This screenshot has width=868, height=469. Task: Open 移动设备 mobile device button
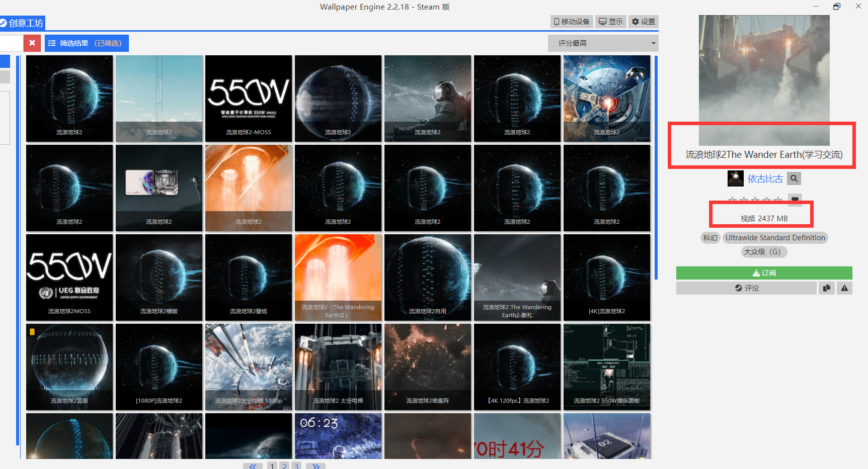572,22
